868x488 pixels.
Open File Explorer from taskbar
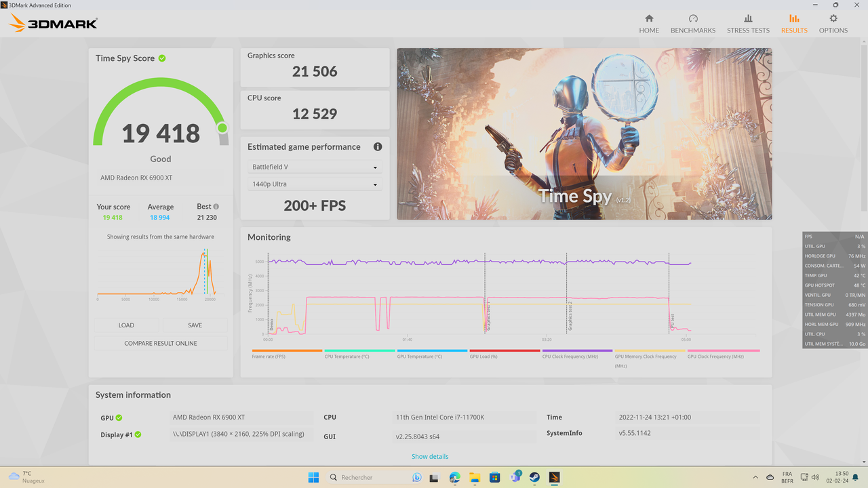(x=475, y=477)
